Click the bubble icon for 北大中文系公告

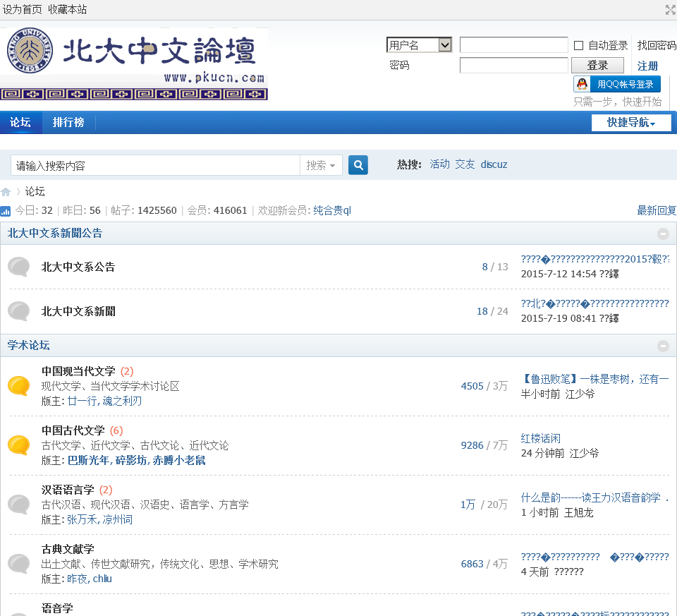(18, 267)
